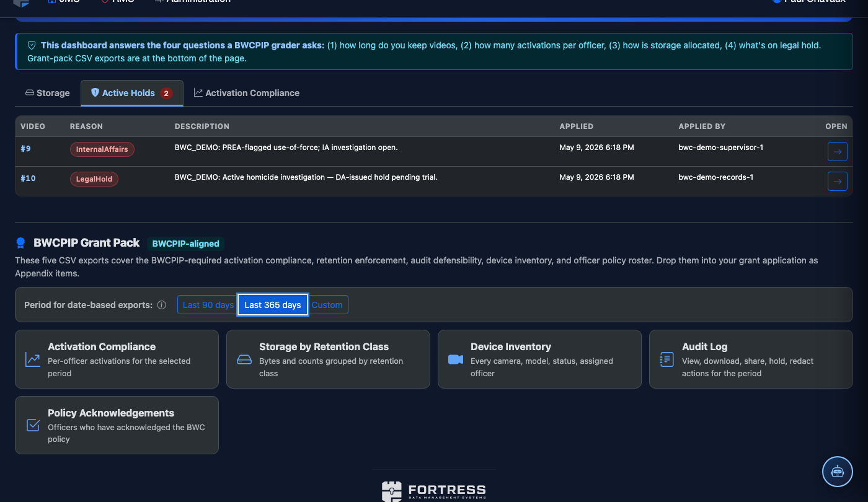The height and width of the screenshot is (502, 868).
Task: Select the Active Holds tab
Action: 131,93
